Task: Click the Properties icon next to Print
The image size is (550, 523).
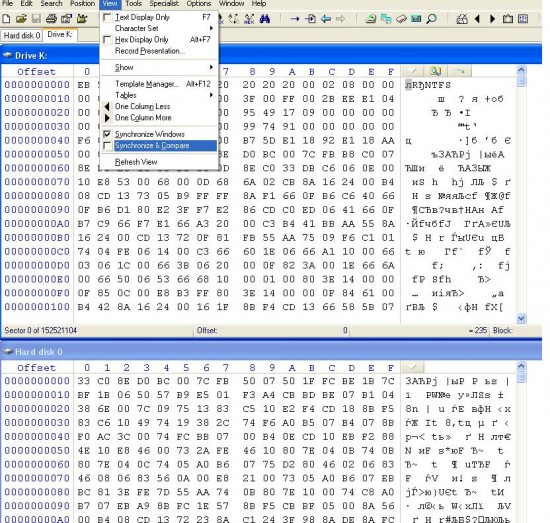Action: [x=67, y=19]
